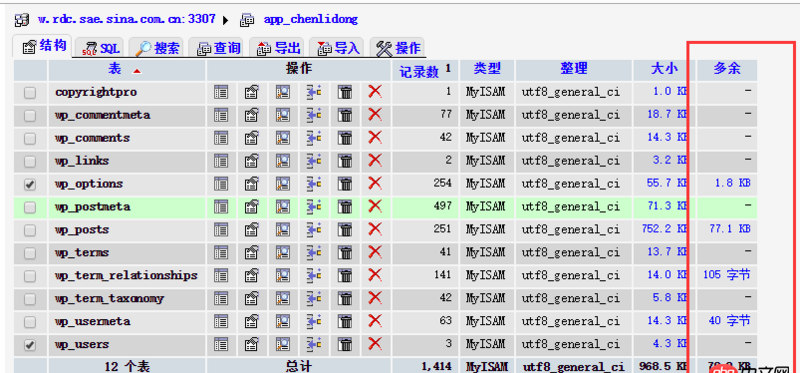Drop wp_users using red X icon
The image size is (800, 373).
[x=375, y=344]
